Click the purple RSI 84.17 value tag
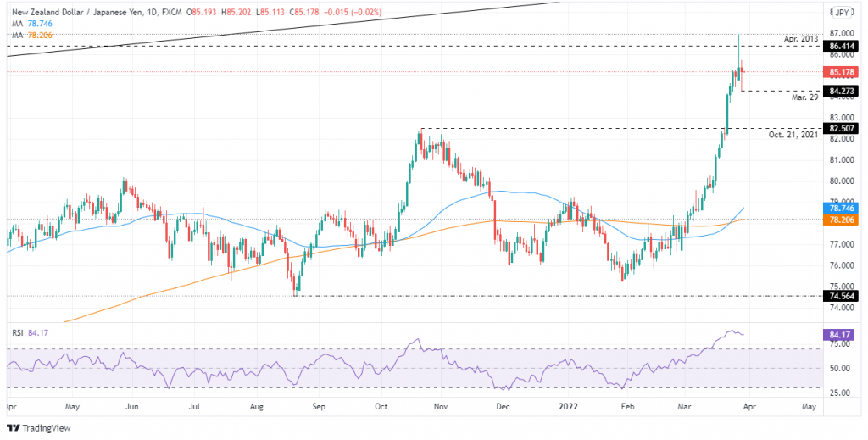Screen dimensions: 868x440 point(843,334)
